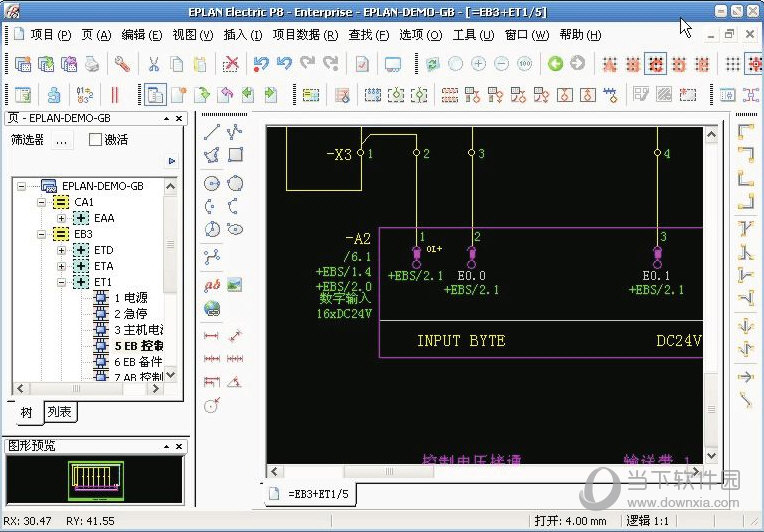This screenshot has height=532, width=764.
Task: Open the 帮助(H) menu
Action: coord(580,35)
